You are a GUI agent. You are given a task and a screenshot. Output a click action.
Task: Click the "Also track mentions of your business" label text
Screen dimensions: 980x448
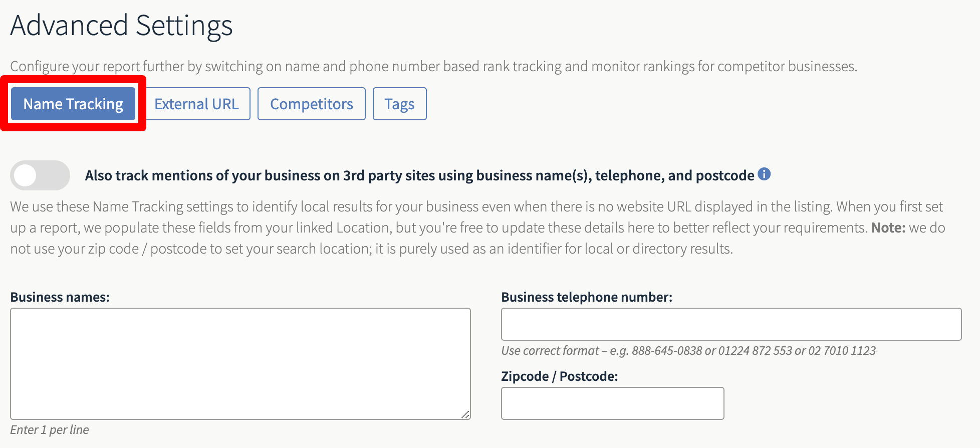420,175
